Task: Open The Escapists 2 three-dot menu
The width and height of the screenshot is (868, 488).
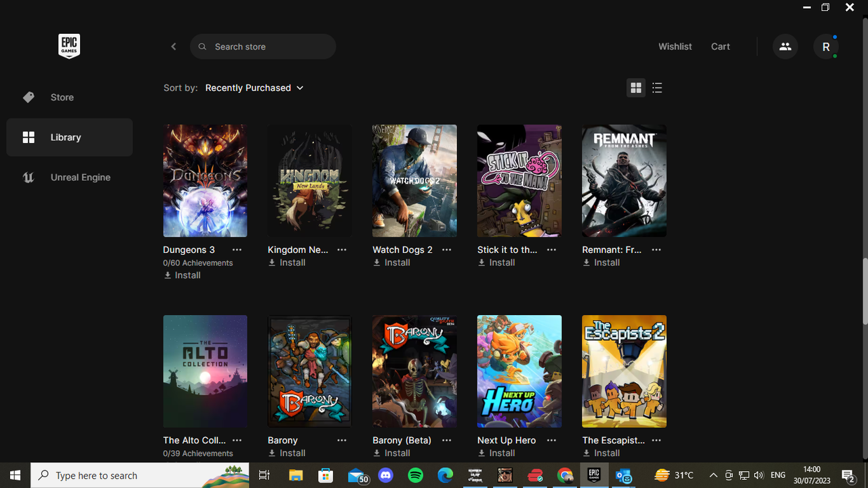Action: pyautogui.click(x=656, y=441)
